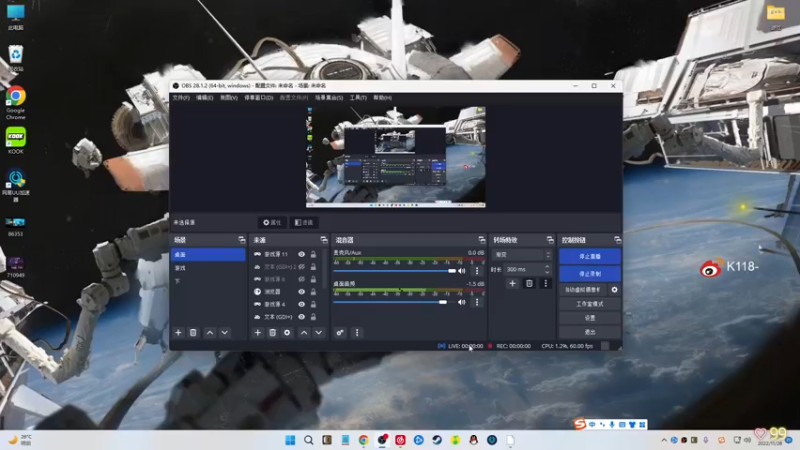Move the selected scene up

(x=210, y=333)
